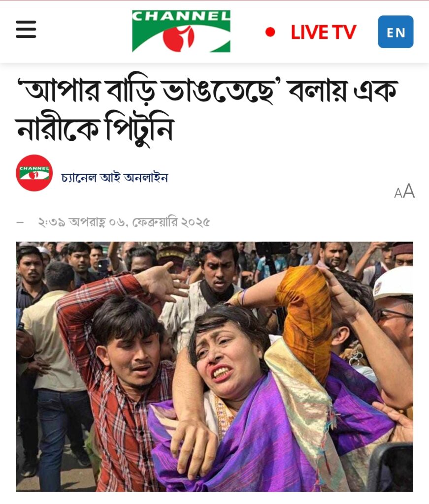Click the second line of headline নারীকে পিটুনি

click(x=95, y=129)
